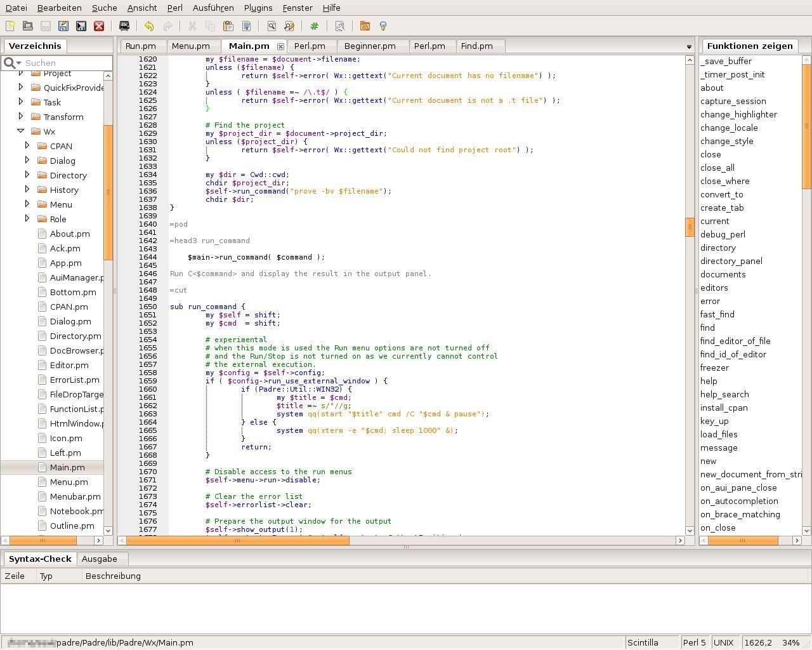The image size is (812, 650).
Task: Expand the History folder node
Action: point(27,189)
